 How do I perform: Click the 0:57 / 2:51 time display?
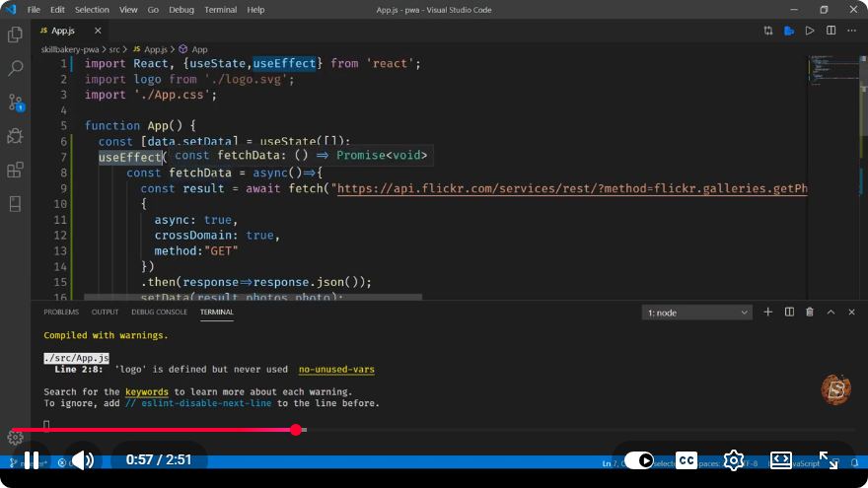159,459
